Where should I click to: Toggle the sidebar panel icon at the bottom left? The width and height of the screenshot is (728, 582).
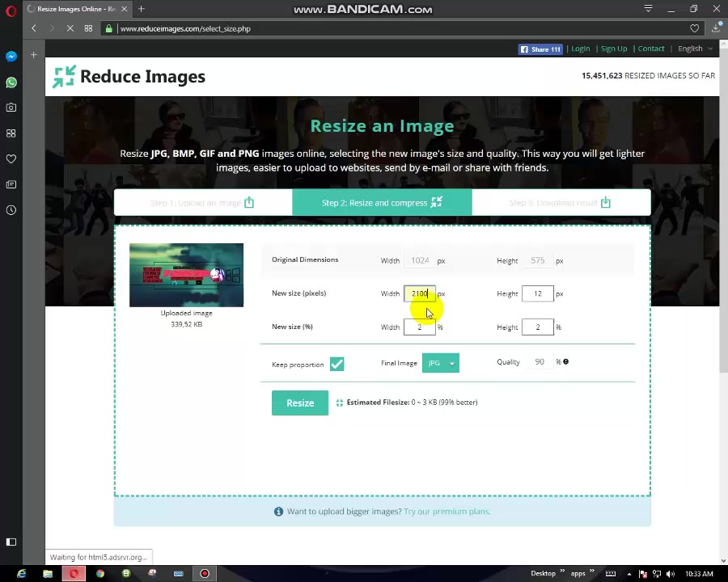[x=11, y=542]
